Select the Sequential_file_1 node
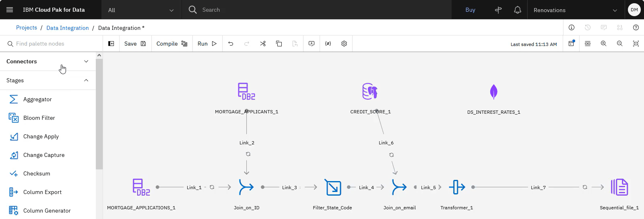644x219 pixels. click(619, 187)
